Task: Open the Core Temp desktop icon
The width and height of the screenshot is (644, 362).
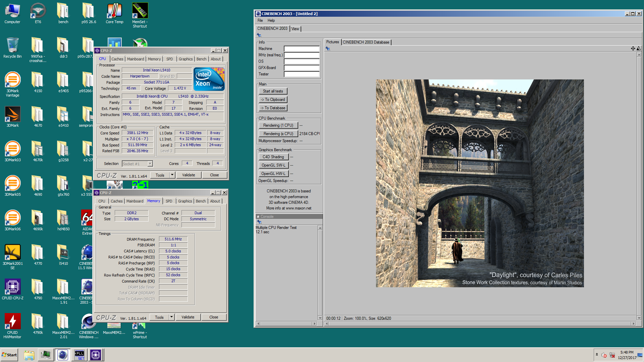Action: pos(114,13)
